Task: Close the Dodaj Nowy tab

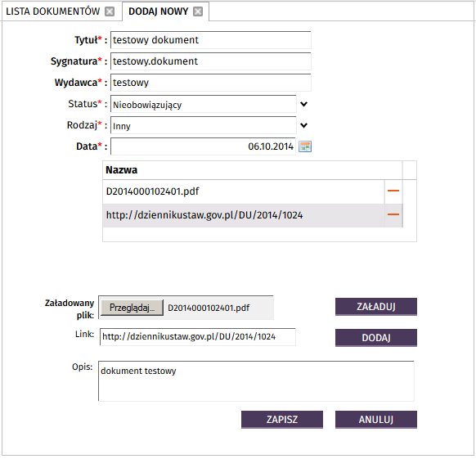Action: tap(198, 11)
